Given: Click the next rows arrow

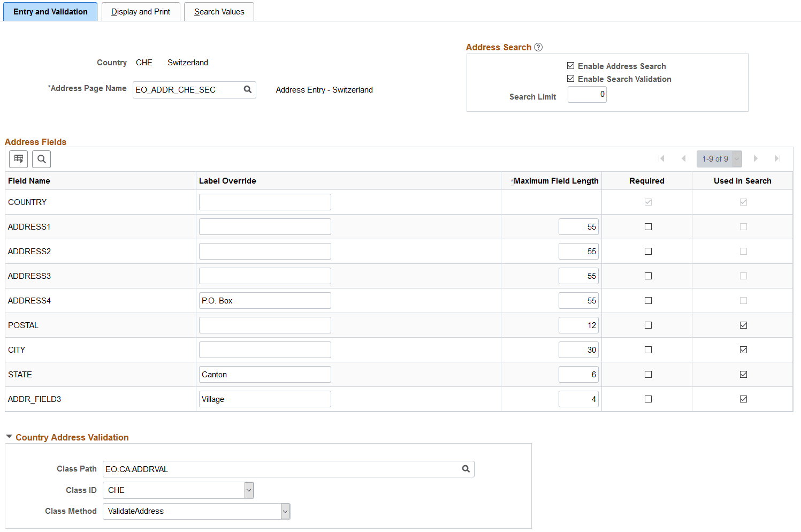Looking at the screenshot, I should pyautogui.click(x=756, y=158).
